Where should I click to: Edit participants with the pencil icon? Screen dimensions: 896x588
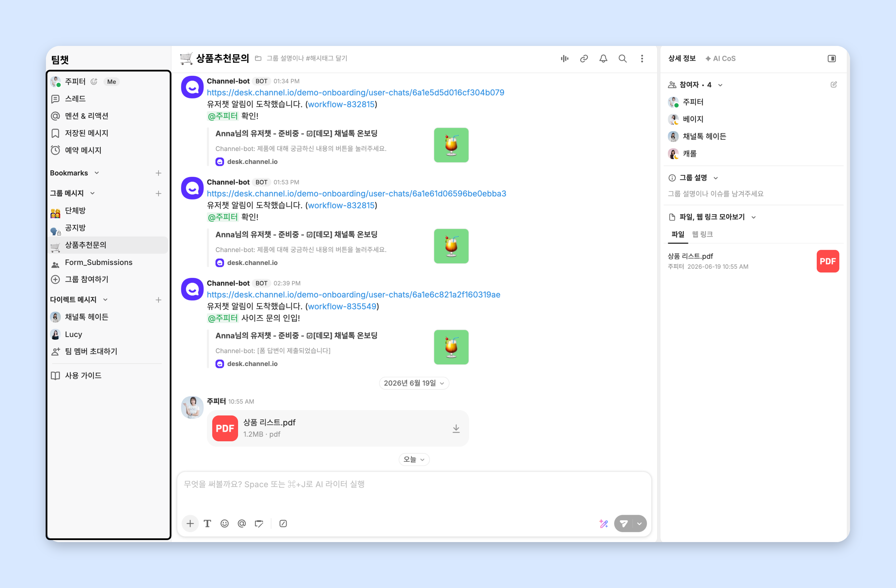pyautogui.click(x=833, y=85)
